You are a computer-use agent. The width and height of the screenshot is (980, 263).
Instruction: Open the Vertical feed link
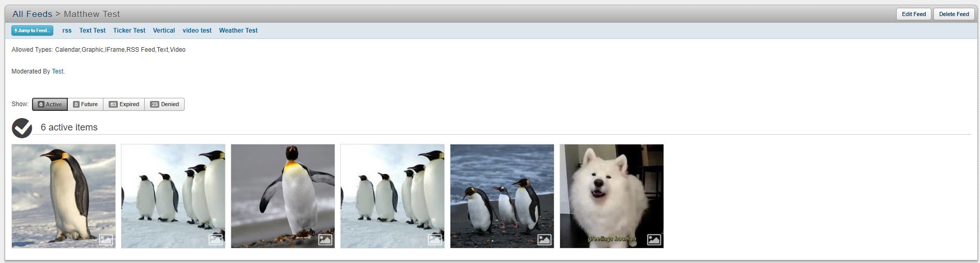[164, 31]
